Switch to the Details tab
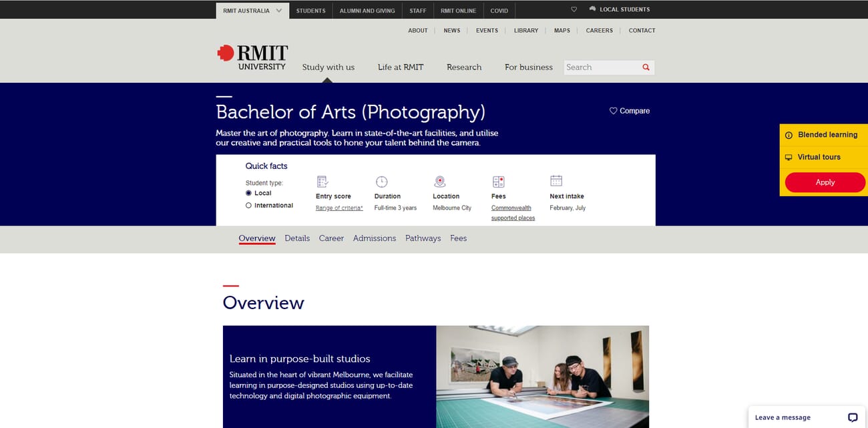This screenshot has height=428, width=868. [297, 238]
